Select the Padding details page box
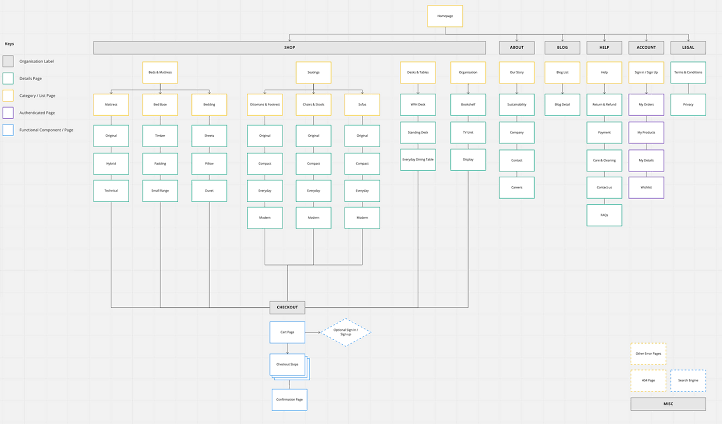The width and height of the screenshot is (722, 424). click(160, 164)
